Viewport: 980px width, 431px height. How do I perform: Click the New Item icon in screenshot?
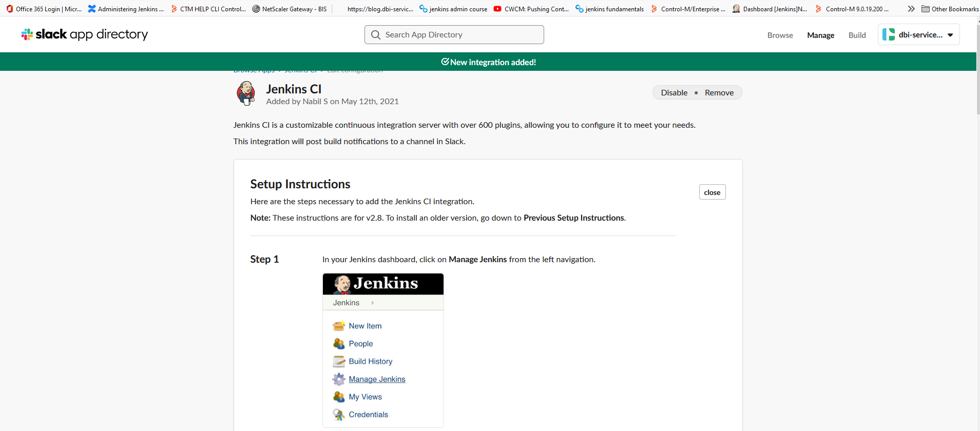pos(339,326)
